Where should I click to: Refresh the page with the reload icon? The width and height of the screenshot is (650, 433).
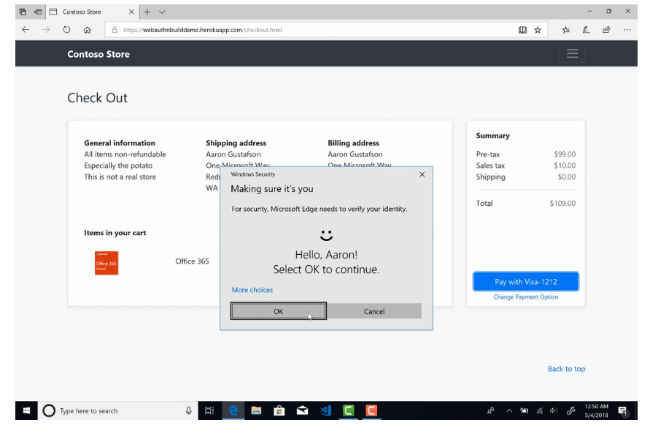click(66, 29)
